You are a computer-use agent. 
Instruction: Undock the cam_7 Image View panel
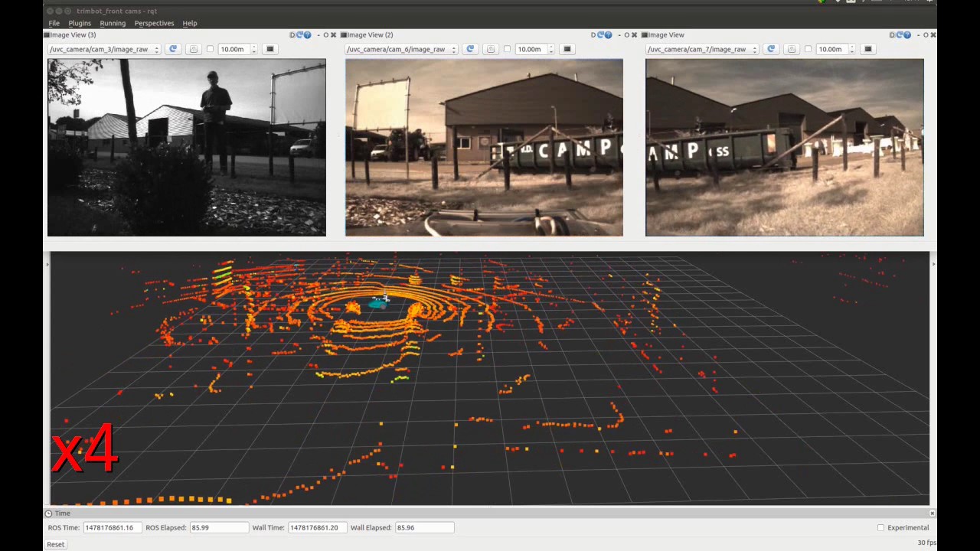pos(926,34)
